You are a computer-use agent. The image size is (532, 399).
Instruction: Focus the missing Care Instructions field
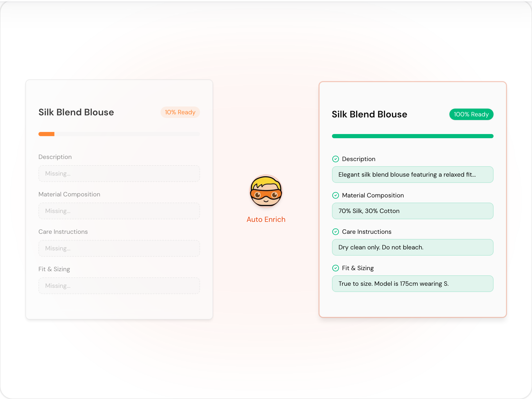119,248
